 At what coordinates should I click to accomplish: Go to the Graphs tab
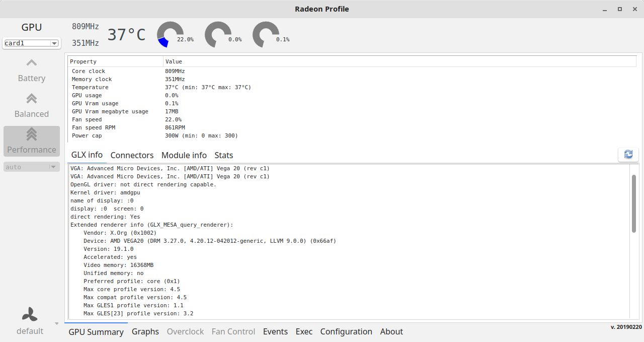(145, 331)
